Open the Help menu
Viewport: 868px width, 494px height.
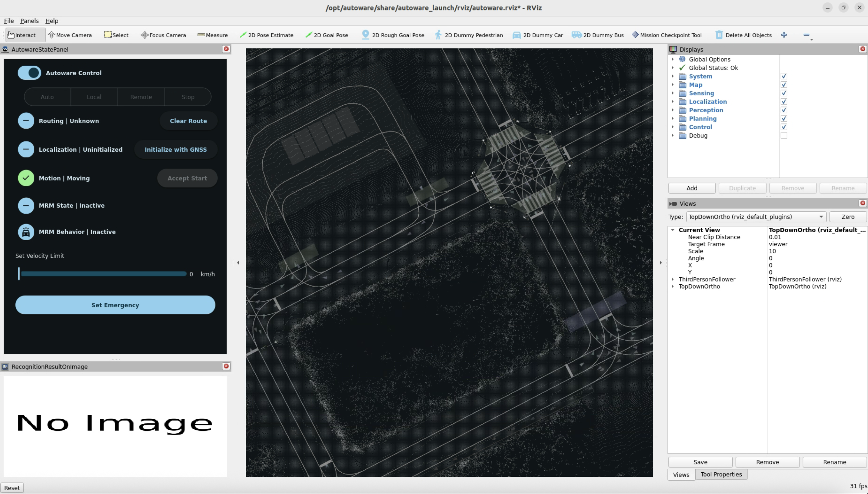52,21
